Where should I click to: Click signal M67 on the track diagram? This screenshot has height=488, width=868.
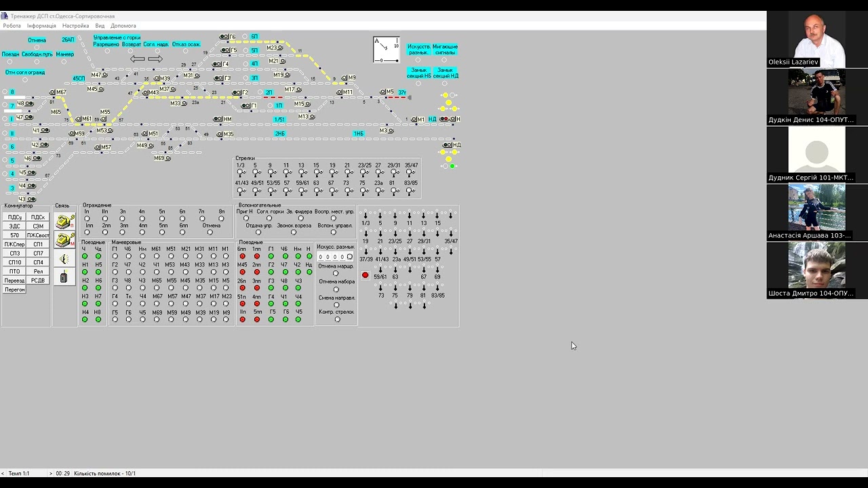click(58, 92)
